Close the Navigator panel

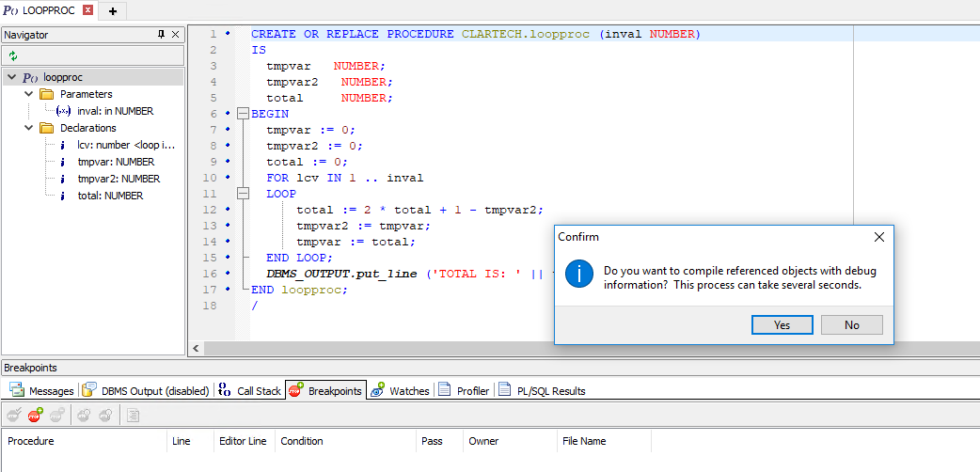176,35
